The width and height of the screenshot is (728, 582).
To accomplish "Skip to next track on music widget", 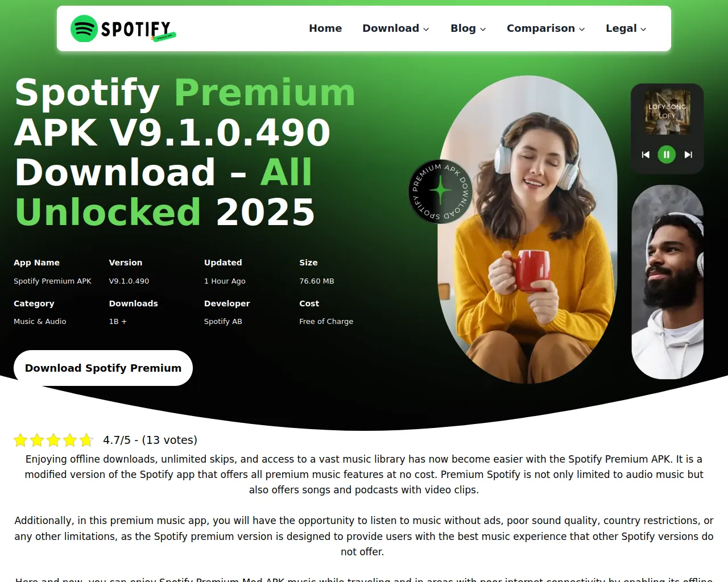I will click(x=688, y=155).
